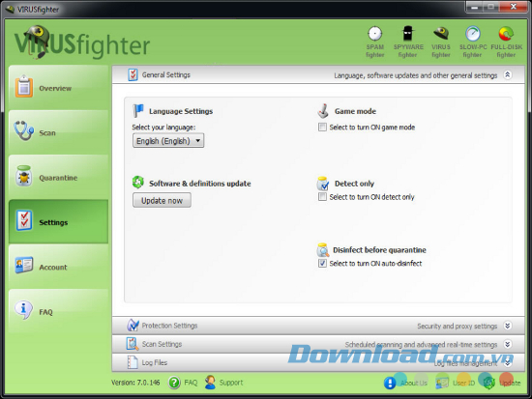532x399 pixels.
Task: Open SLOW-PC fighter gauge icon
Action: tap(473, 34)
